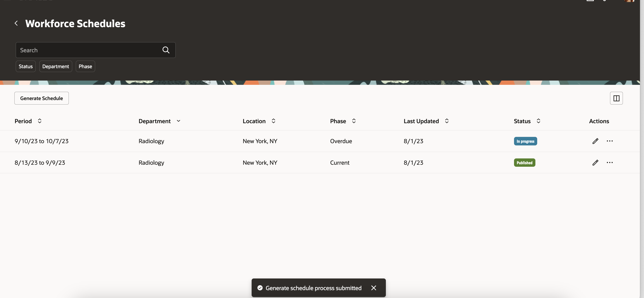Screen dimensions: 644x298
Task: Sort by Location column
Action: coord(273,121)
